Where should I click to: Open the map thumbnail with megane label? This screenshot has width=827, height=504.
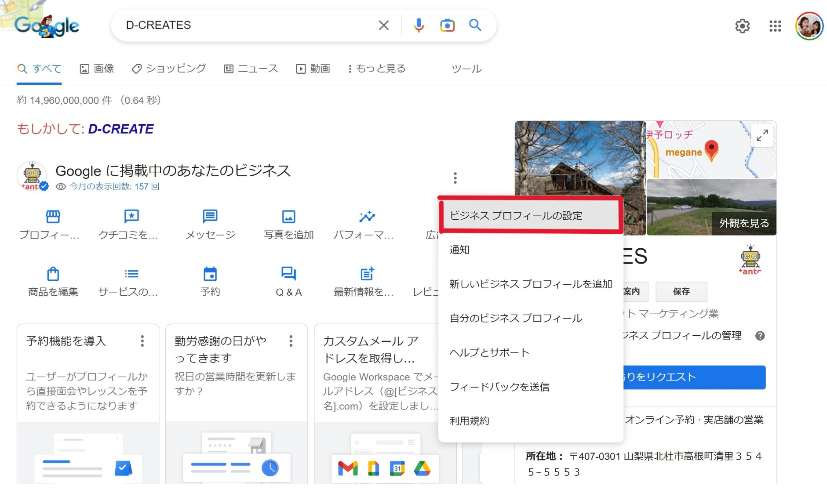pos(711,149)
